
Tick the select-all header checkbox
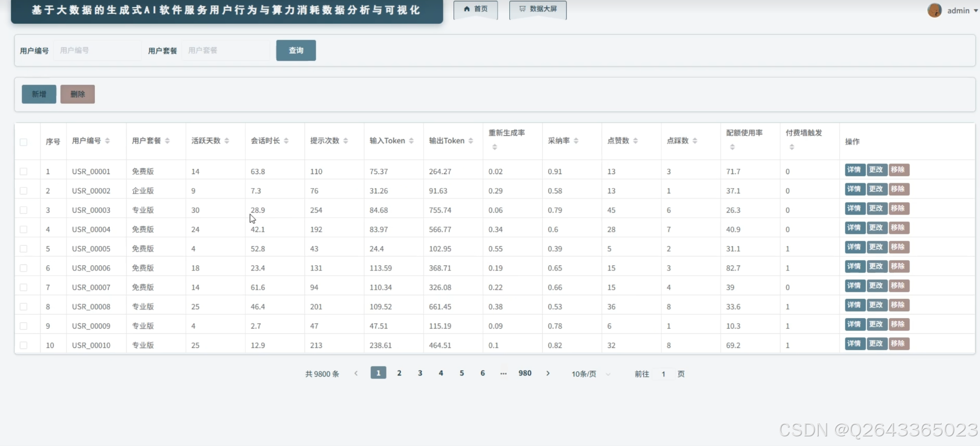(x=23, y=142)
